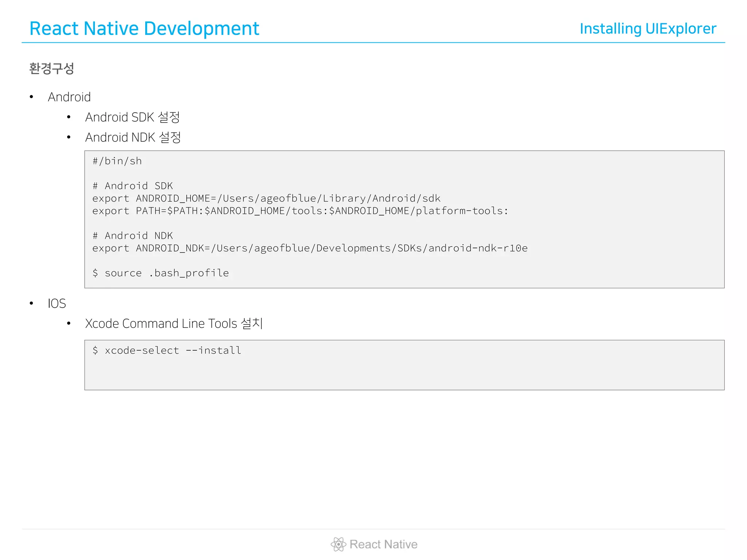The height and width of the screenshot is (560, 747).
Task: Click the export ANDROID_NDK line
Action: pyautogui.click(x=310, y=248)
